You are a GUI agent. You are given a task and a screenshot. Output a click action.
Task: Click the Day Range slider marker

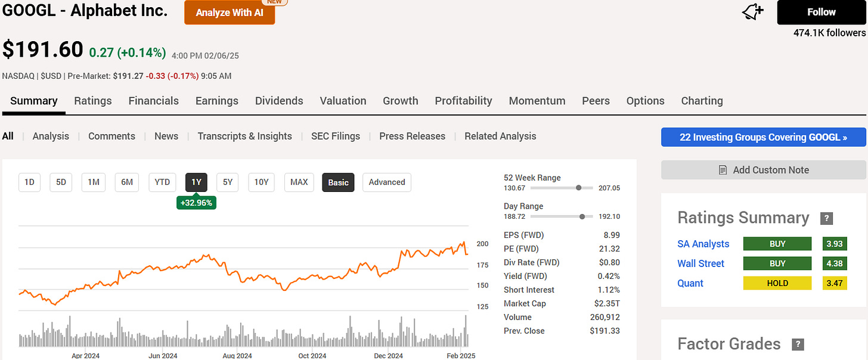[x=582, y=216]
